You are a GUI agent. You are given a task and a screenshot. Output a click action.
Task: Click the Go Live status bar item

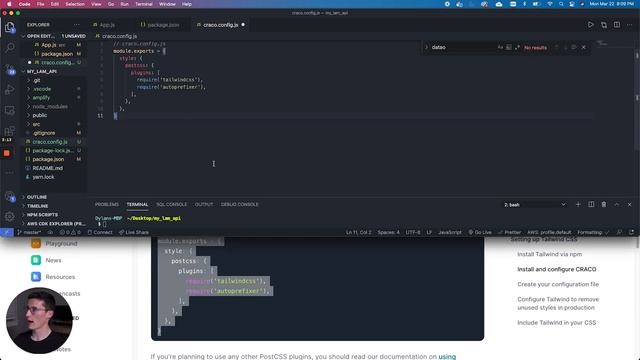coord(480,232)
